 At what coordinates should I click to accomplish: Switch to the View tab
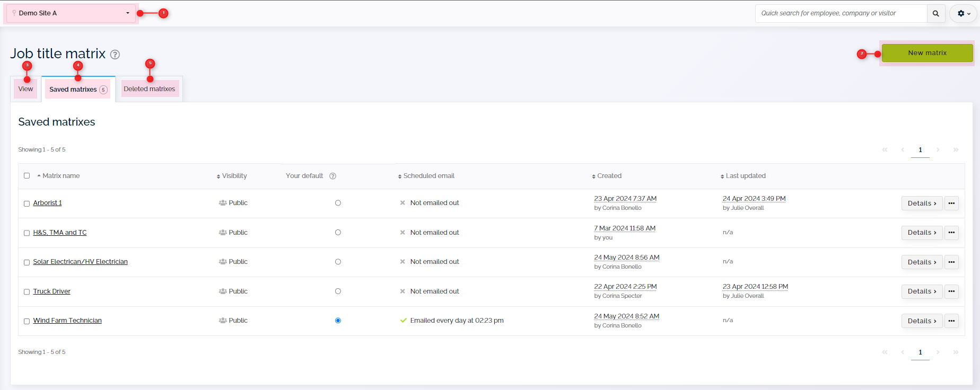[25, 89]
